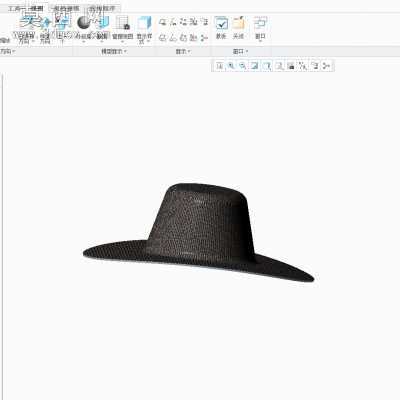Screen dimensions: 400x400
Task: Expand the 方向 group overflow
Action: [x=14, y=51]
